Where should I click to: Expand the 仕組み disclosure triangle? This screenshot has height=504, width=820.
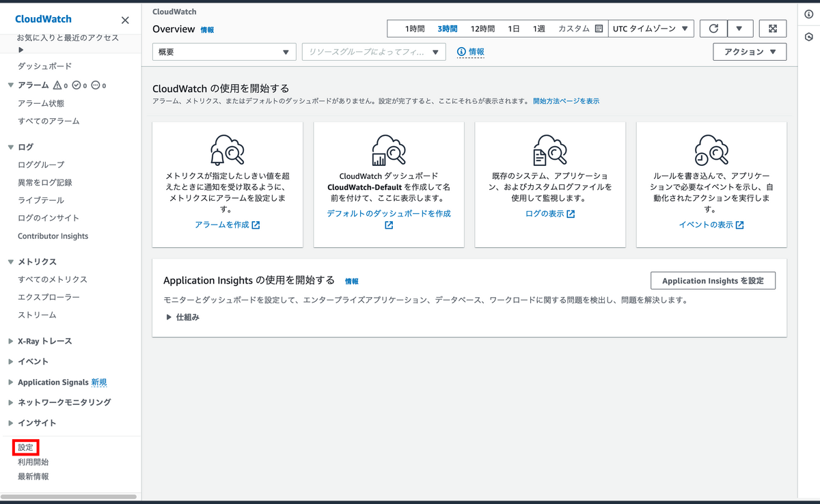(169, 317)
